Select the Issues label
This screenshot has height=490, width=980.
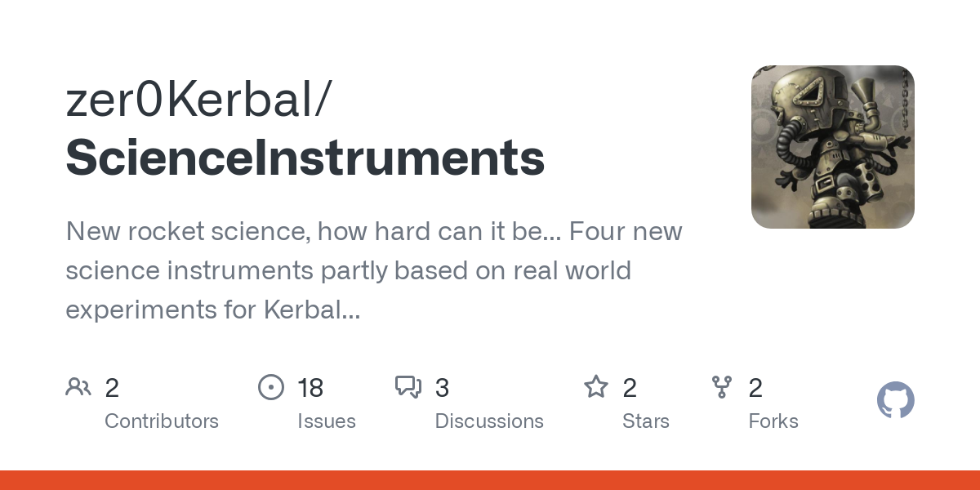click(x=327, y=421)
